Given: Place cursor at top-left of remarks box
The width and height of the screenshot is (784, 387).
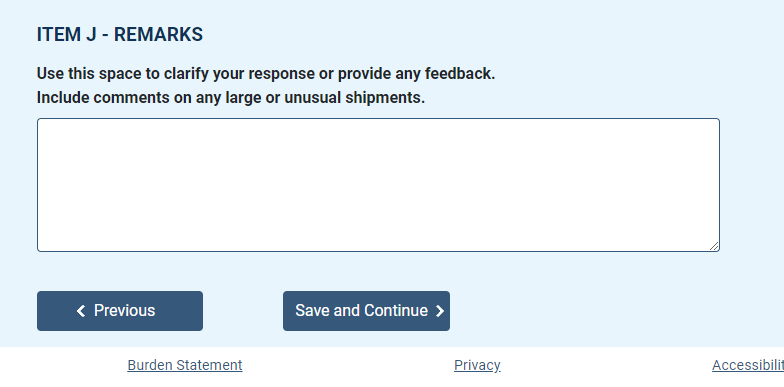Looking at the screenshot, I should (45, 128).
